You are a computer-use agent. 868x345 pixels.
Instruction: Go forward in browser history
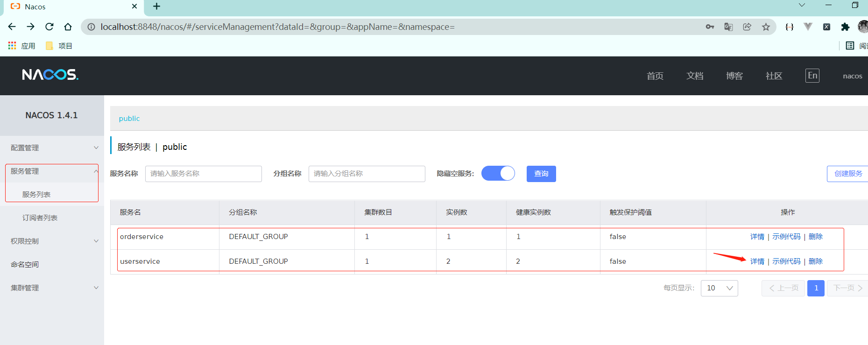[31, 27]
